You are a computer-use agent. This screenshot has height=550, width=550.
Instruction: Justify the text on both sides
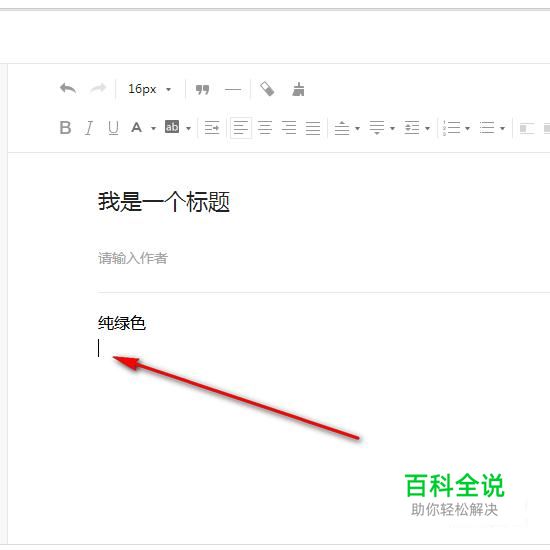[x=313, y=128]
